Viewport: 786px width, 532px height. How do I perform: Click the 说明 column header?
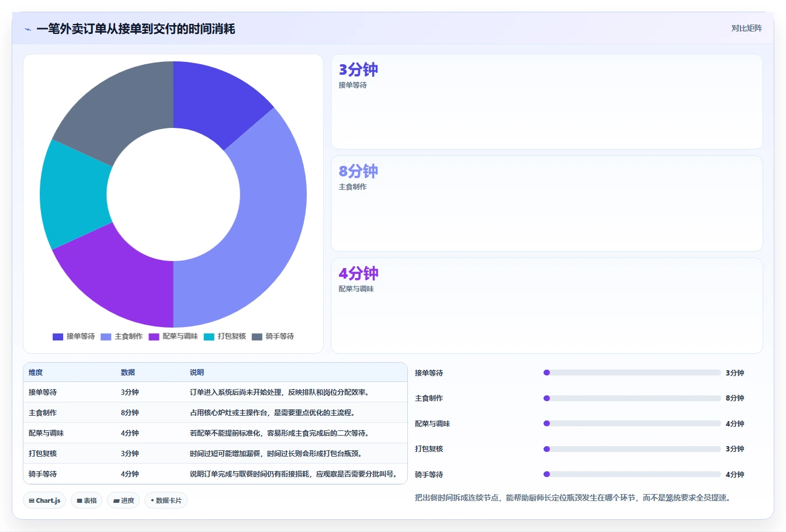[x=197, y=372]
